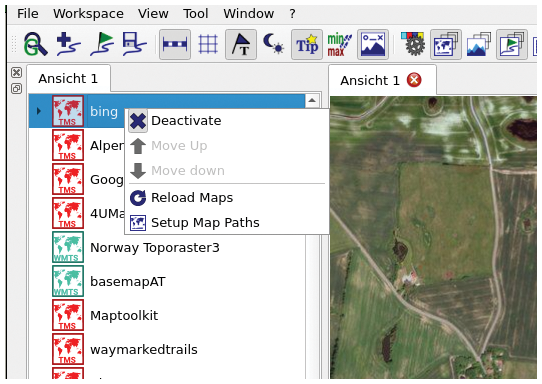
Task: Open the Tool menu
Action: [x=196, y=14]
